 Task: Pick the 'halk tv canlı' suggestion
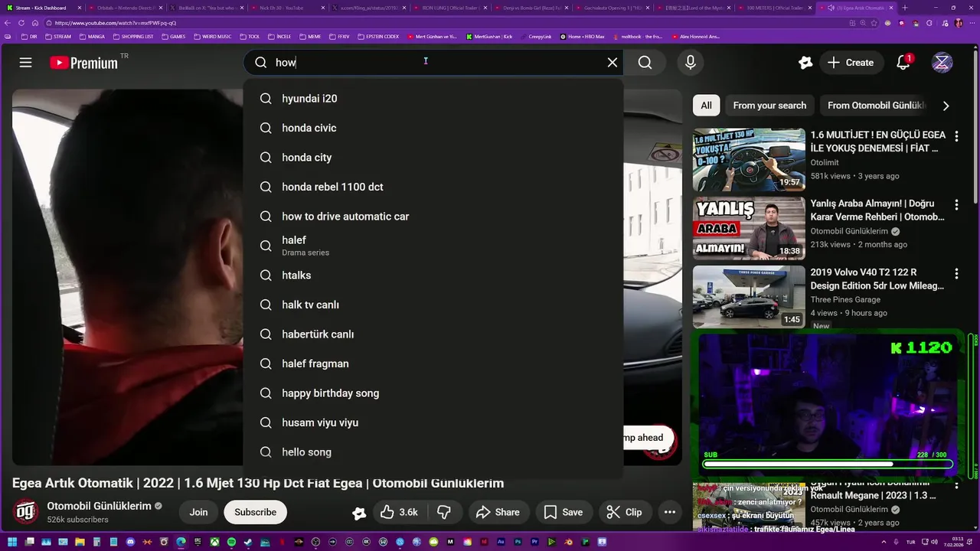pos(433,305)
